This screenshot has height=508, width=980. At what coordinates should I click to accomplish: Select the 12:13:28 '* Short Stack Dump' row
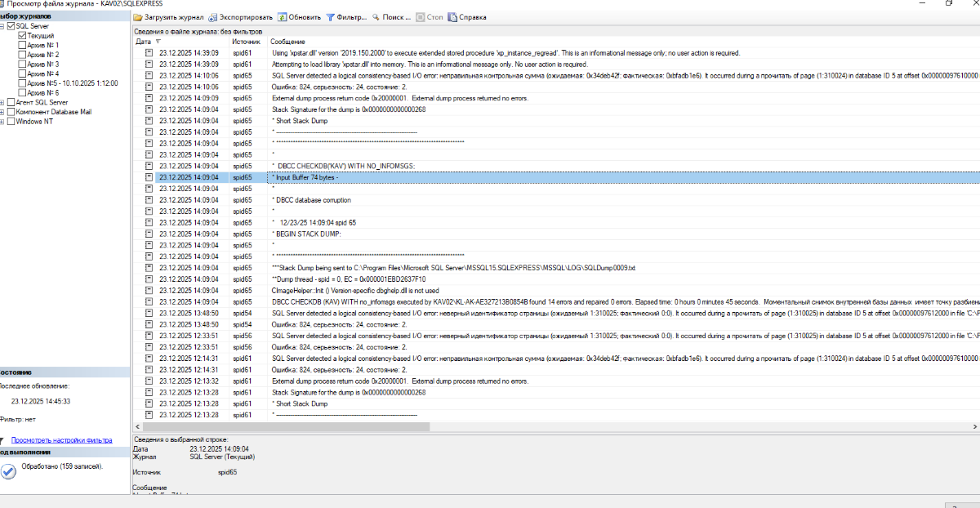(x=556, y=404)
